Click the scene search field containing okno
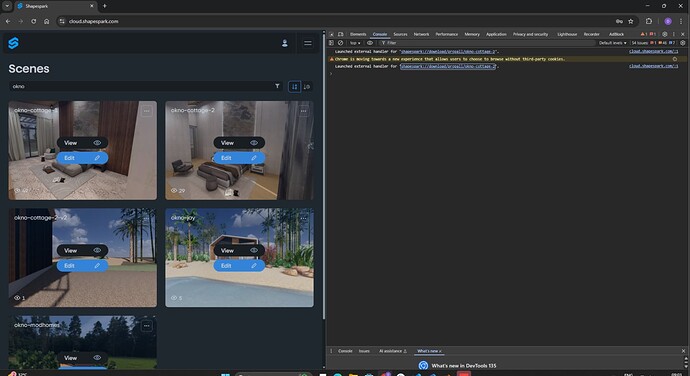The width and height of the screenshot is (690, 376). pyautogui.click(x=141, y=86)
